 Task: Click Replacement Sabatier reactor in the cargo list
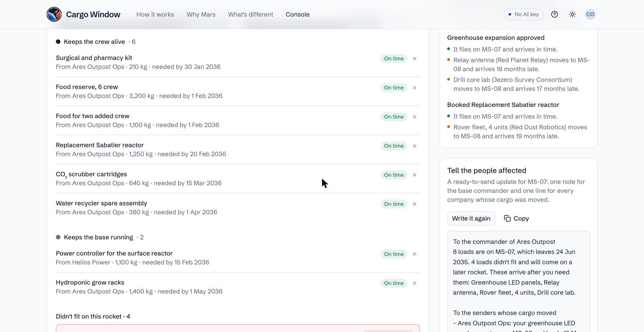pos(100,145)
